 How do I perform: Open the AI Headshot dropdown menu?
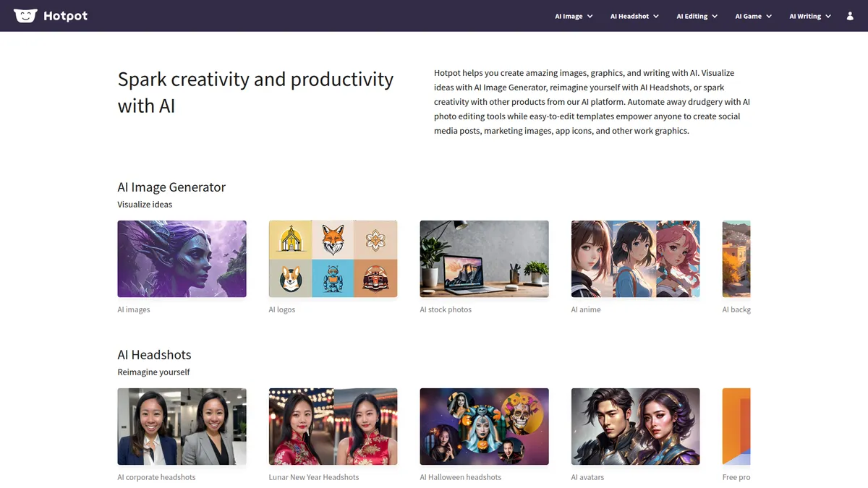[634, 16]
